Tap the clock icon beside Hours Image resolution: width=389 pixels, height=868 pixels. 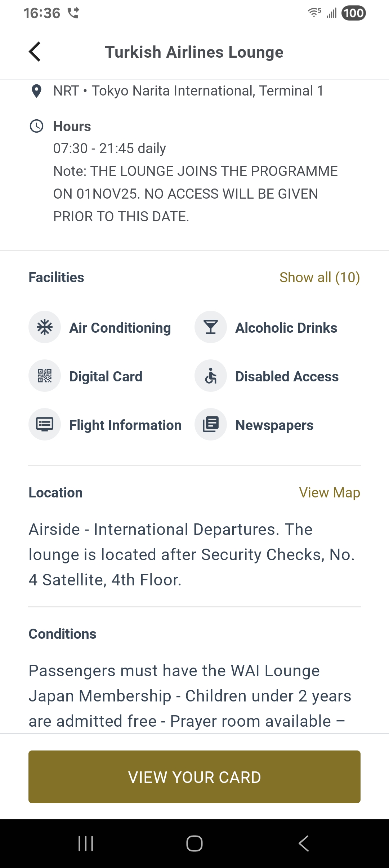[x=36, y=126]
